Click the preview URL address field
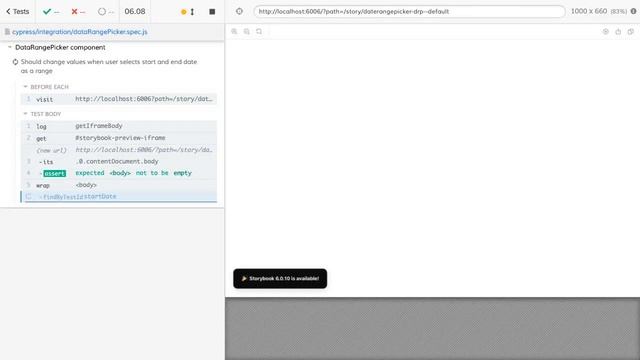The image size is (640, 360). [x=409, y=11]
